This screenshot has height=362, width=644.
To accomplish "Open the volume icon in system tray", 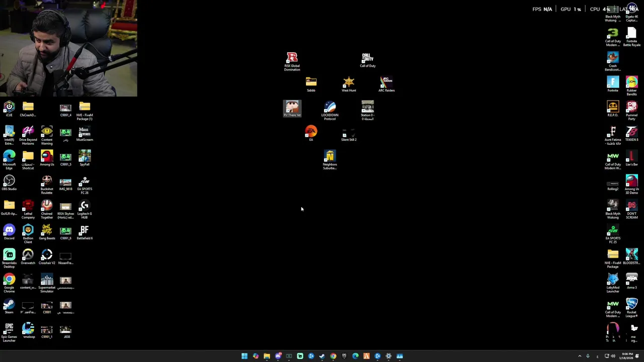I will pyautogui.click(x=613, y=356).
